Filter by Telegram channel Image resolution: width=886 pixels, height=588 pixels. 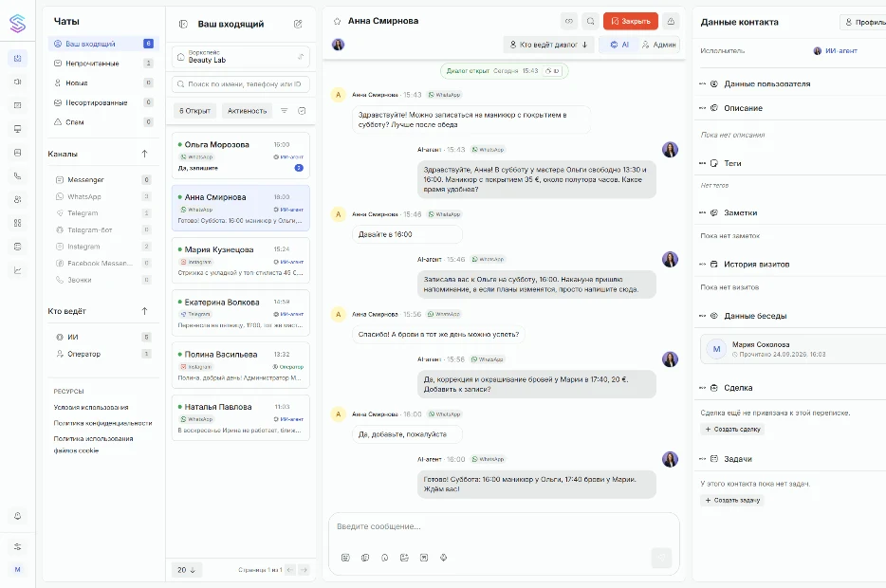tap(103, 213)
